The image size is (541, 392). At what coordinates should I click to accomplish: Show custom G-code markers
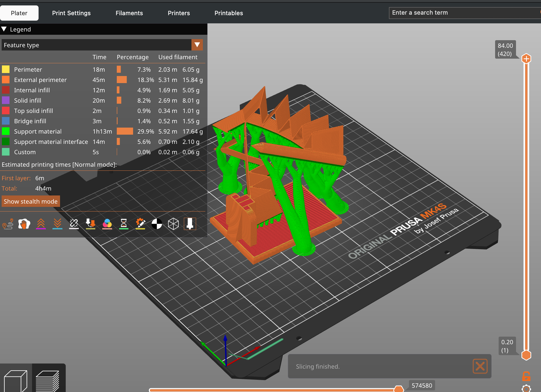pos(140,224)
